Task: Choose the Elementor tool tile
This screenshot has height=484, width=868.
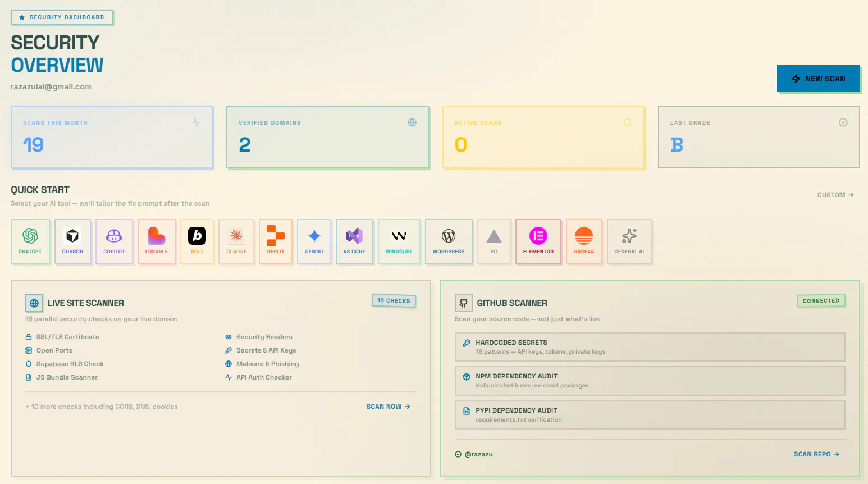Action: [538, 241]
